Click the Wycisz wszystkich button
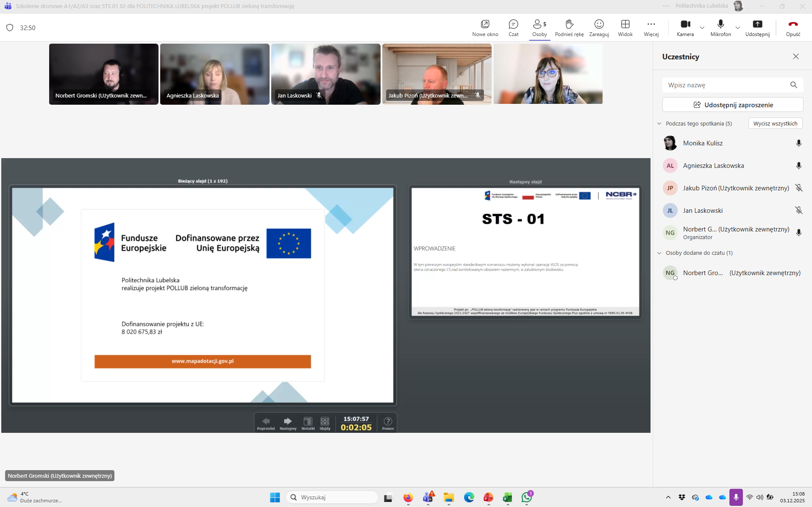 click(x=775, y=123)
